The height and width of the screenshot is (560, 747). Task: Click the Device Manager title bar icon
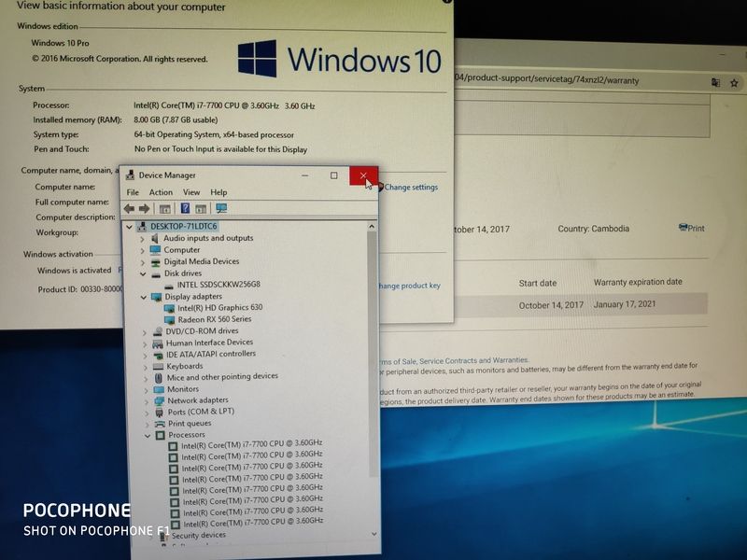pos(130,175)
